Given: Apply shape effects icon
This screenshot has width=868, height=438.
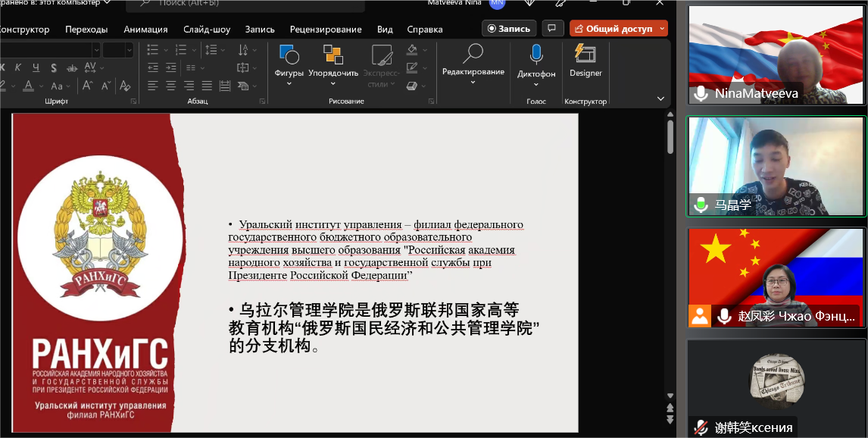Looking at the screenshot, I should [412, 86].
